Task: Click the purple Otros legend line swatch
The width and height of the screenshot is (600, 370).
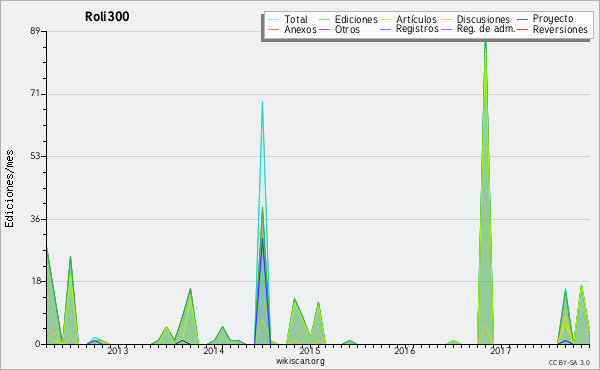Action: [x=324, y=29]
